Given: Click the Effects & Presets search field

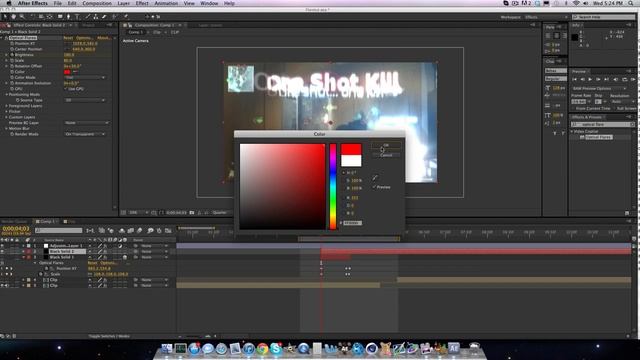Looking at the screenshot, I should (602, 124).
